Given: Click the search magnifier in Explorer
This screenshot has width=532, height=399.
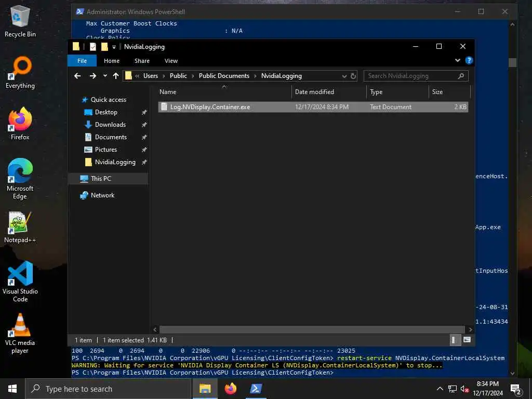Looking at the screenshot, I should pyautogui.click(x=461, y=76).
